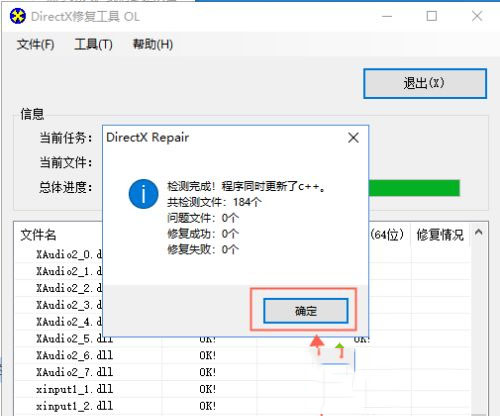Click the 修复成功: 0个 line
Screen dimensions: 500x416
(203, 234)
